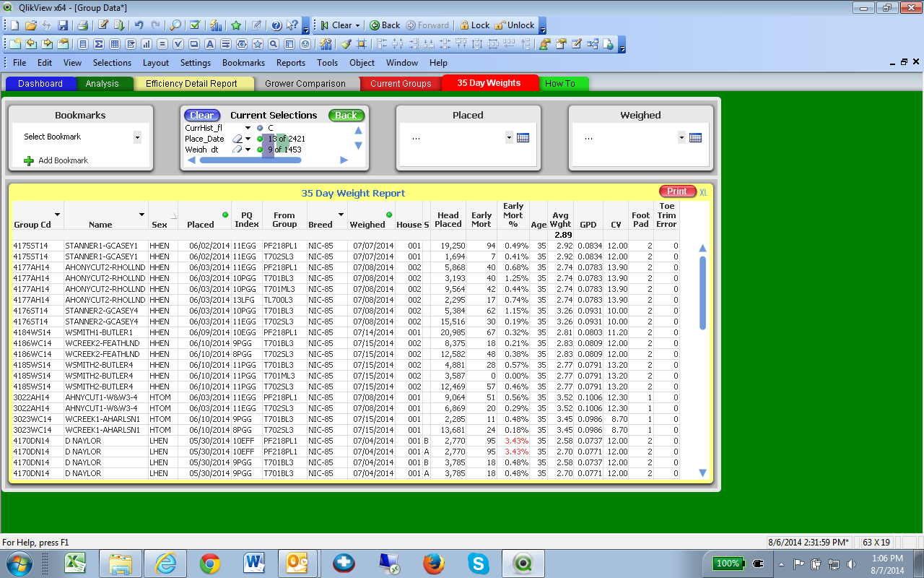Screen dimensions: 924x578
Task: Open the Table Viewer icon
Action: tap(592, 44)
